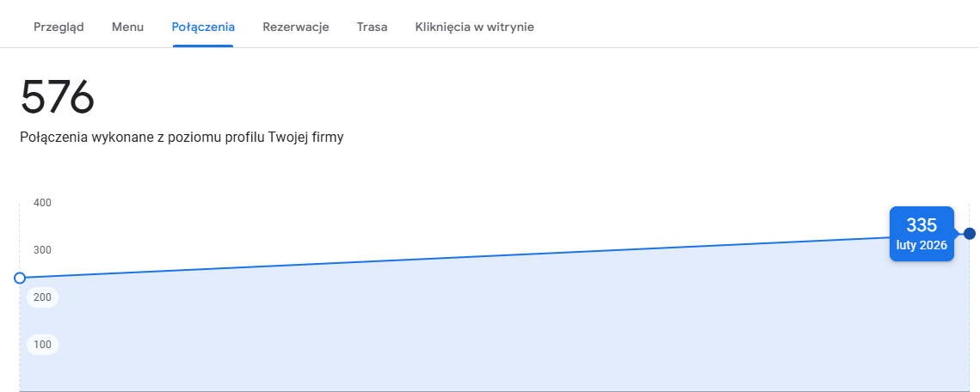Click the 335 value in the tooltip
The image size is (980, 392).
click(x=921, y=225)
